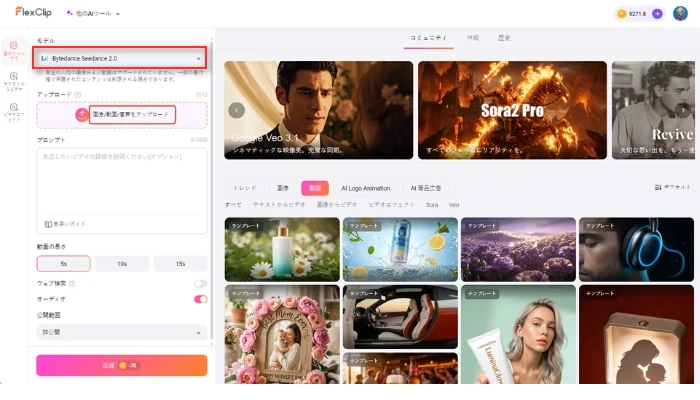The width and height of the screenshot is (700, 400).
Task: Open the red car interior template
Action: point(400,317)
